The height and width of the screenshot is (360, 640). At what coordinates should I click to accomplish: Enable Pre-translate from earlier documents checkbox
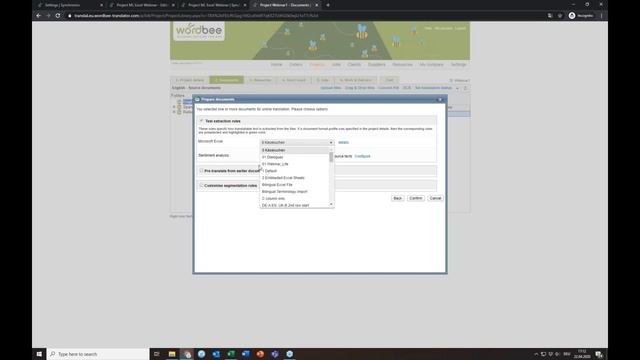[201, 171]
